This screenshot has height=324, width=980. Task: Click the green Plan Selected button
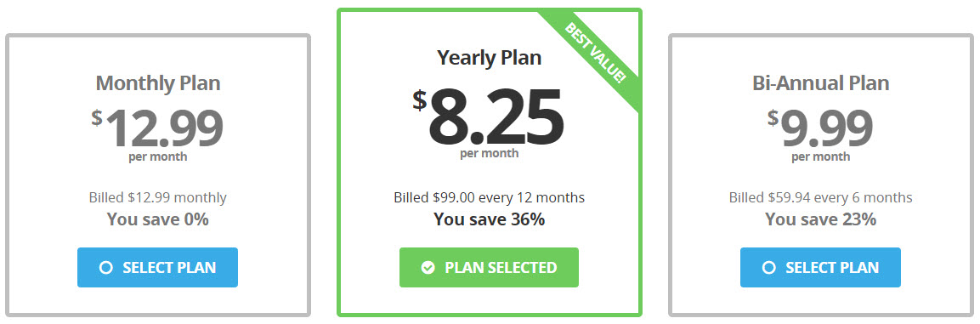tap(490, 268)
